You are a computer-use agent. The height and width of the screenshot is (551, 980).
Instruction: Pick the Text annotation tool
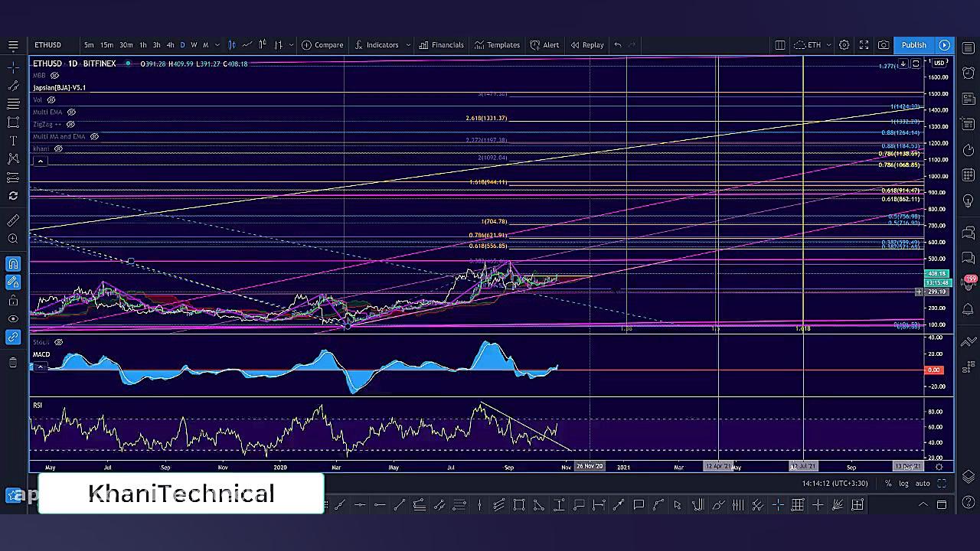(x=13, y=141)
